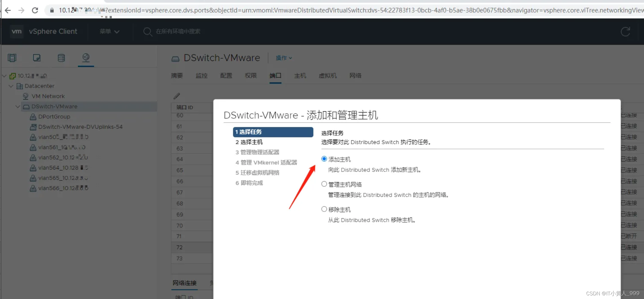The image size is (644, 299).
Task: Click the vm logo in vSphere header
Action: coord(17,31)
